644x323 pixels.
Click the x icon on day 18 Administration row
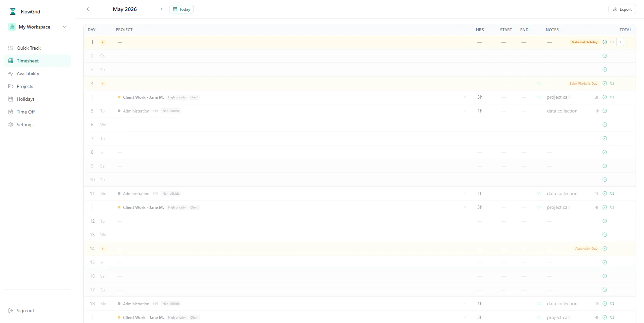(465, 304)
